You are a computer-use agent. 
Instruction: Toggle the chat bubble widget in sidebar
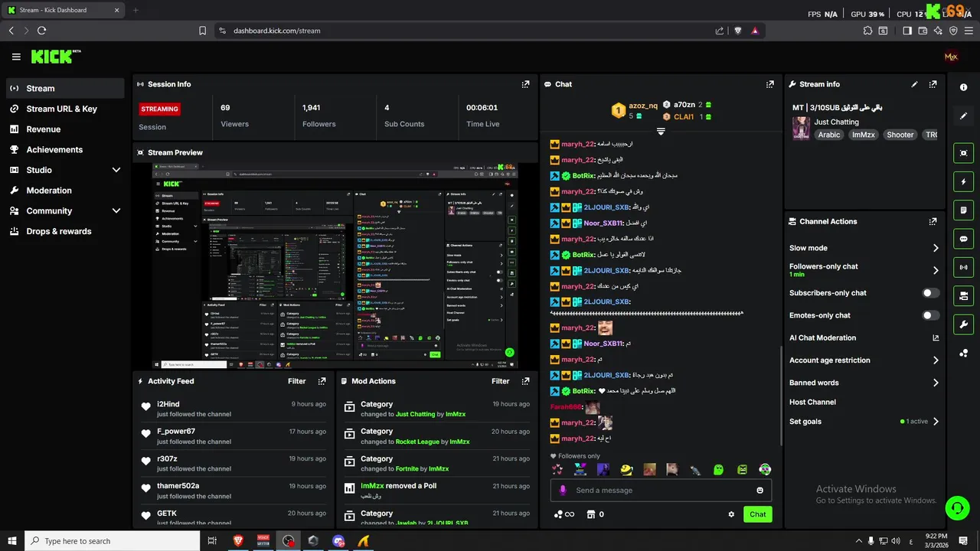(x=964, y=239)
